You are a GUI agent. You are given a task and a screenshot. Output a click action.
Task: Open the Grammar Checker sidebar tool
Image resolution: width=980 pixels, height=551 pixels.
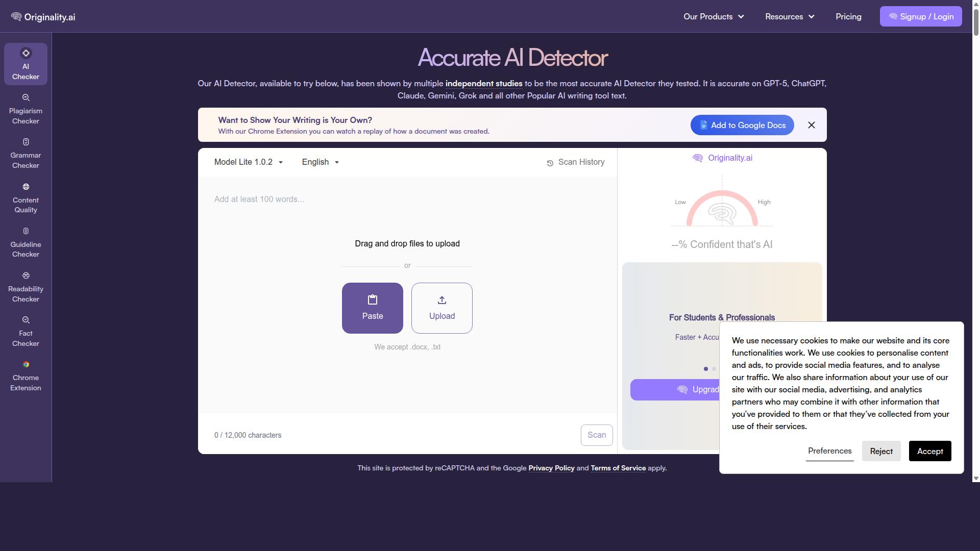point(26,153)
